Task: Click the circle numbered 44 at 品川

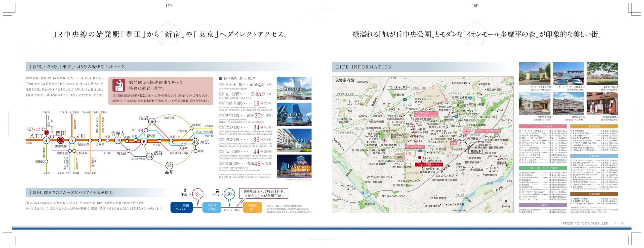Action: click(x=169, y=166)
